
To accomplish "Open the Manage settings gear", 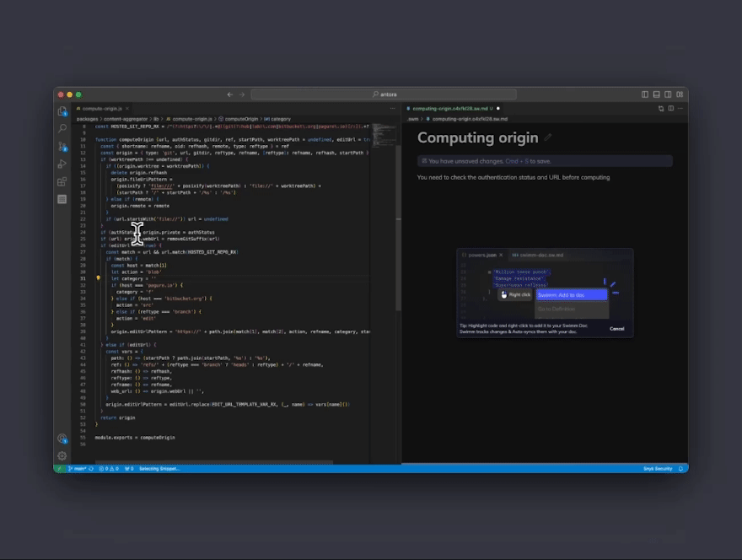I will click(x=62, y=455).
